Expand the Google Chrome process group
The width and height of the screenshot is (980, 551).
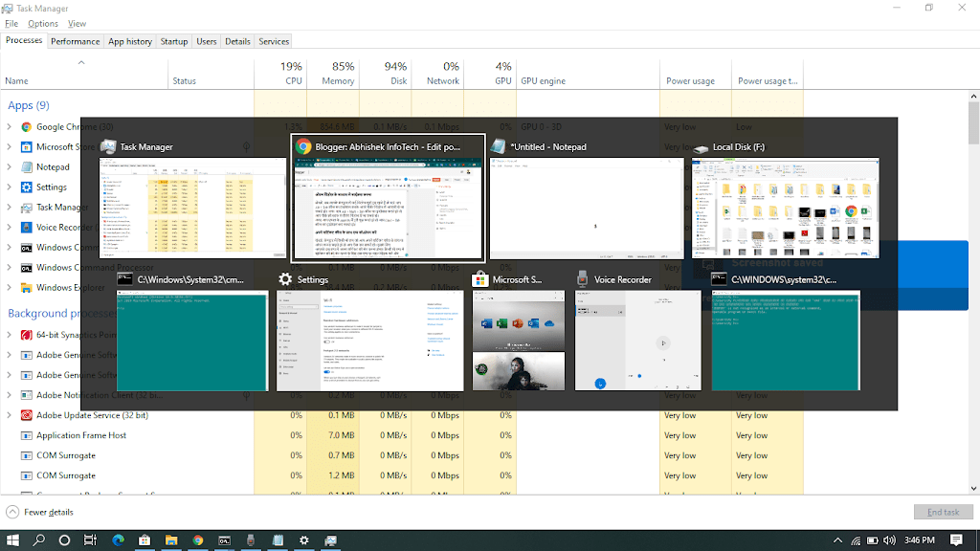10,126
